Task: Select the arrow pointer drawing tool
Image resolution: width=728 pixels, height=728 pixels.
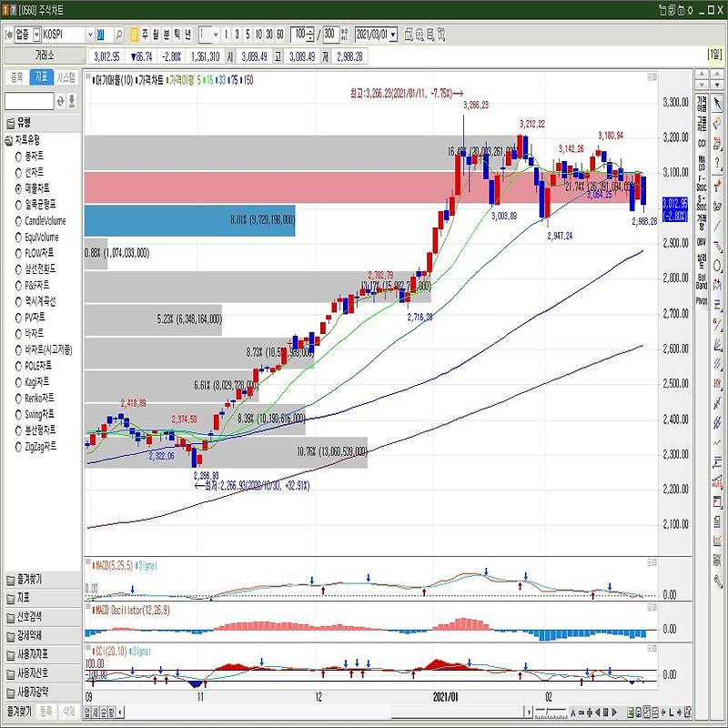Action: tap(717, 104)
